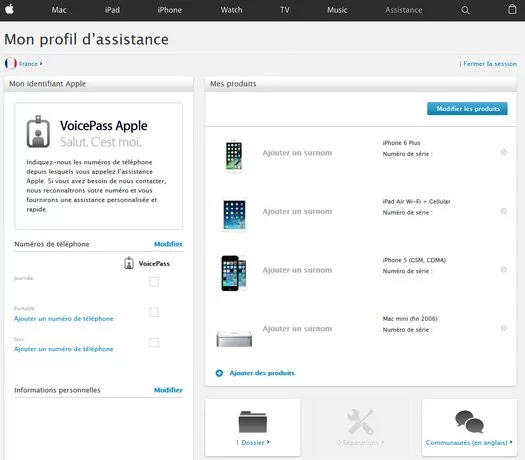
Task: Open the iPhone menu item
Action: [x=170, y=10]
